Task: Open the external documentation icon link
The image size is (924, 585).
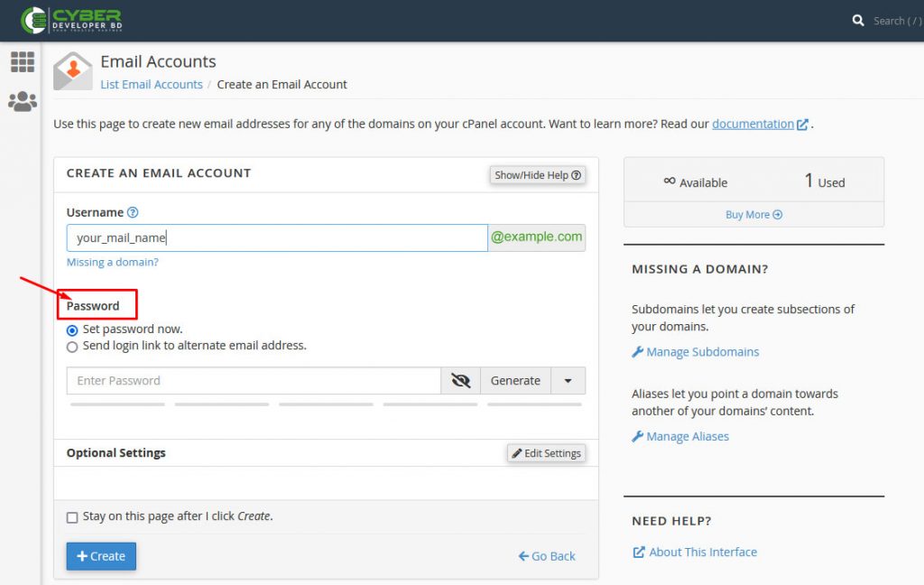Action: [x=801, y=124]
